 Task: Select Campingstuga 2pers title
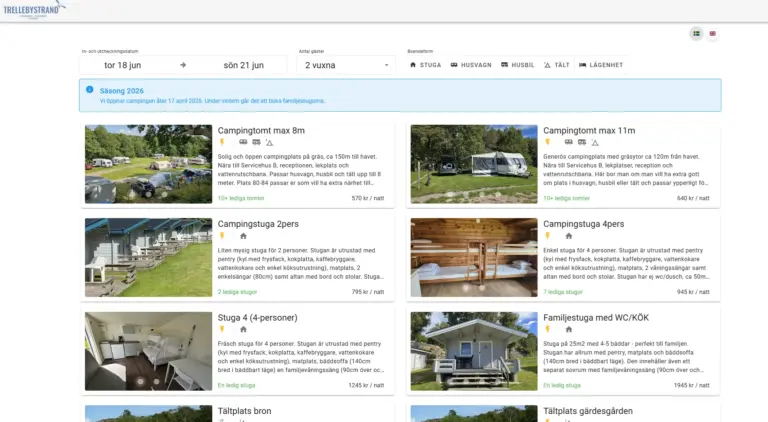coord(258,224)
